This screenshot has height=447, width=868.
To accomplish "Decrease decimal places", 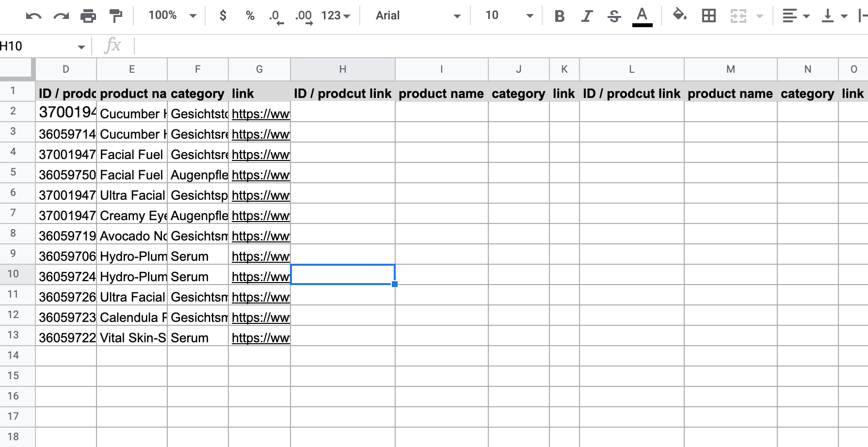I will 276,16.
